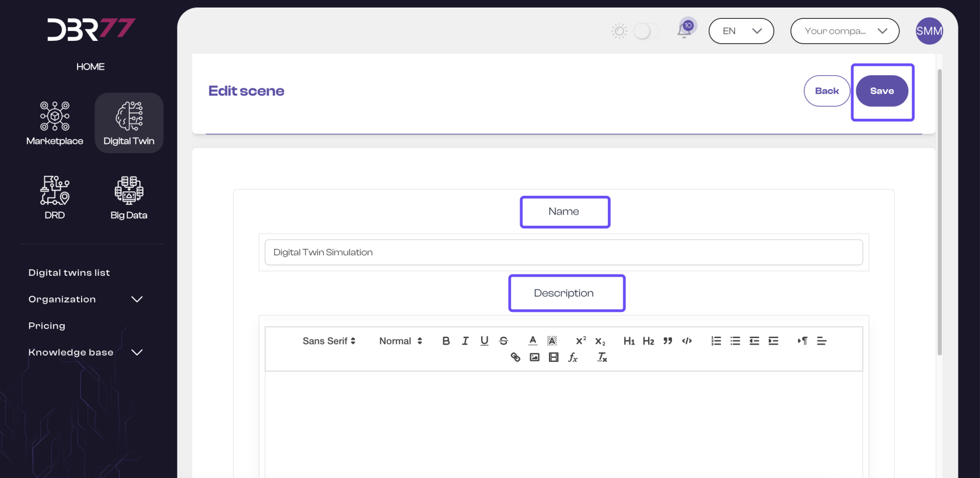Image resolution: width=980 pixels, height=478 pixels.
Task: Open the SMM user avatar menu
Action: pos(929,31)
